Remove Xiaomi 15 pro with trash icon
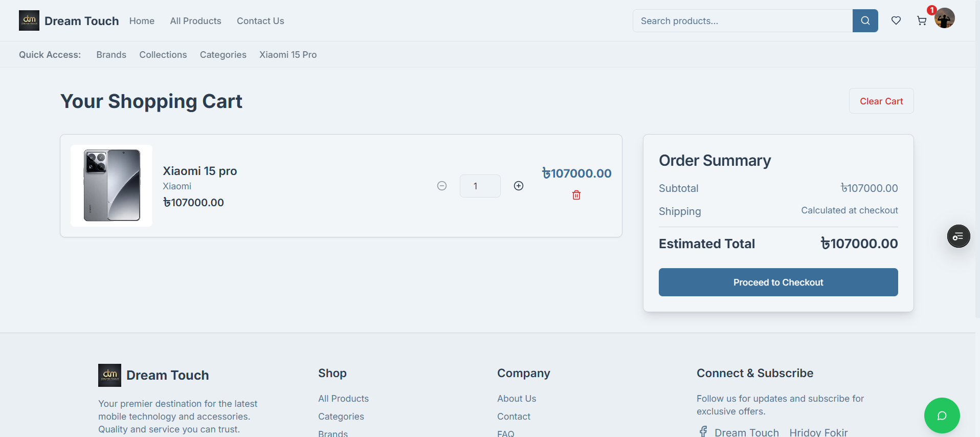The image size is (980, 437). tap(576, 195)
